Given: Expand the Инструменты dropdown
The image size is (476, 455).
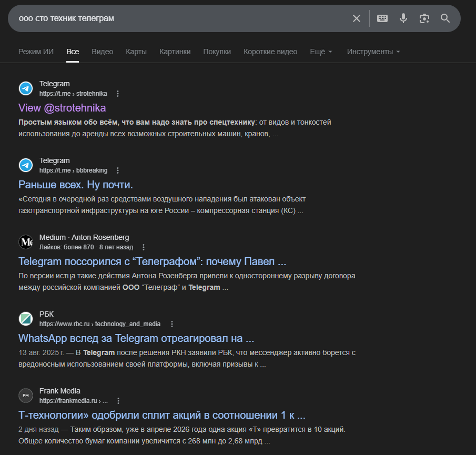Looking at the screenshot, I should 370,52.
